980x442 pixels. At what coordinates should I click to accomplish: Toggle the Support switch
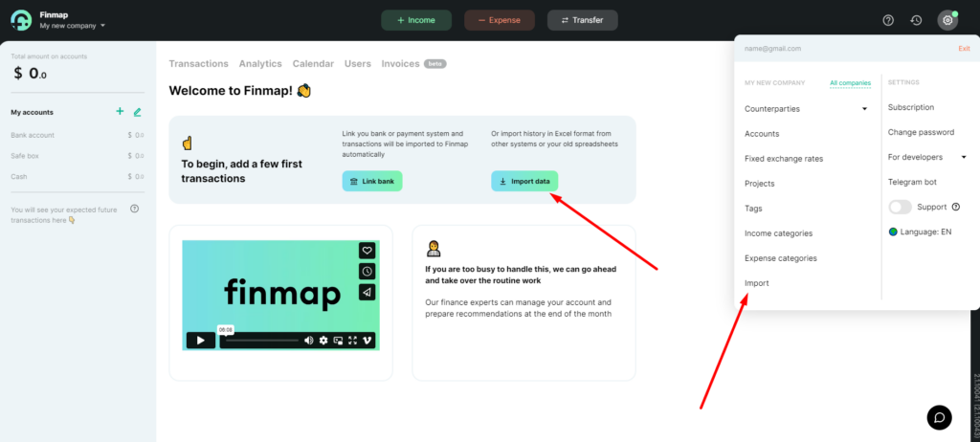[900, 207]
